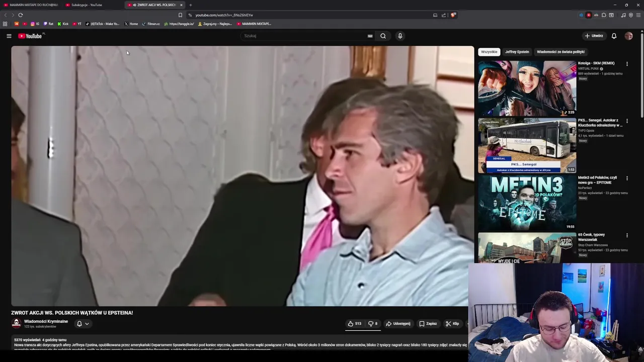Screen dimensions: 644x362
Task: Click the main video player area
Action: point(243,176)
